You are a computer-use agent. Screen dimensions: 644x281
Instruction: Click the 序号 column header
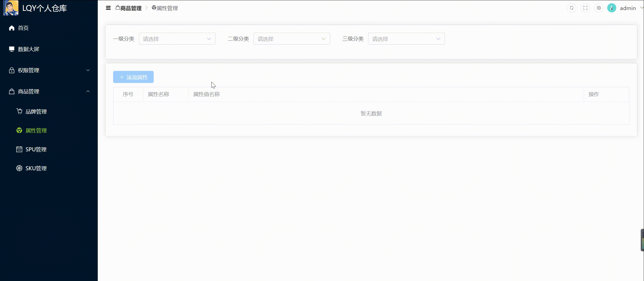(x=128, y=94)
